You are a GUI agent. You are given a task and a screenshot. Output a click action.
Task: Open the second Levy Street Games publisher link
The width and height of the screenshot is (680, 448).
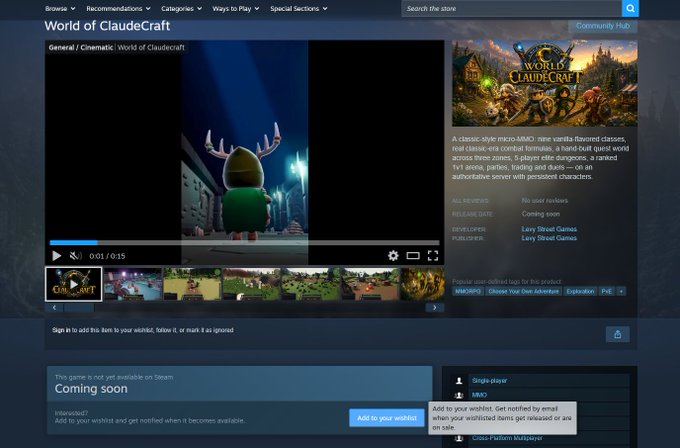click(x=549, y=238)
